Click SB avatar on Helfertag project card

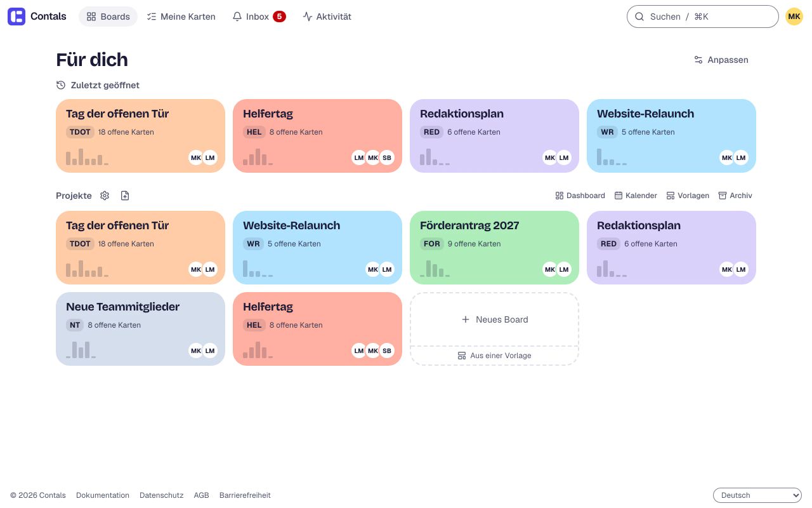click(387, 351)
